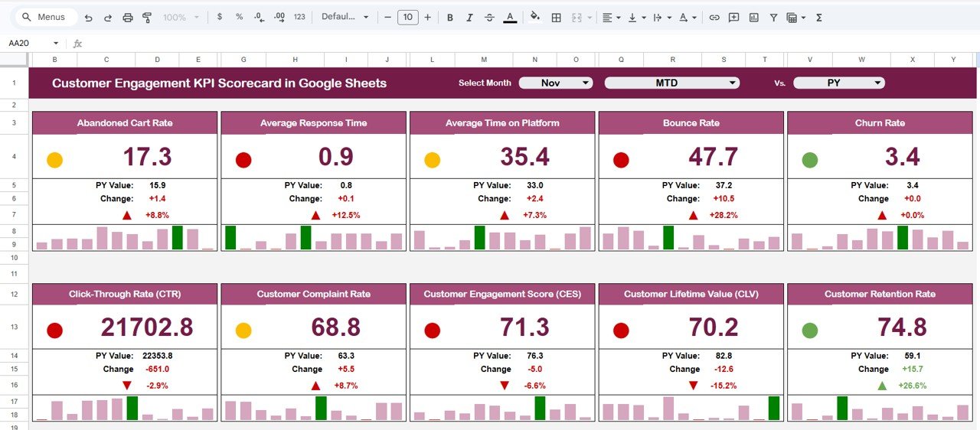Screen dimensions: 980x430
Task: Click Format as currency button
Action: tap(220, 17)
